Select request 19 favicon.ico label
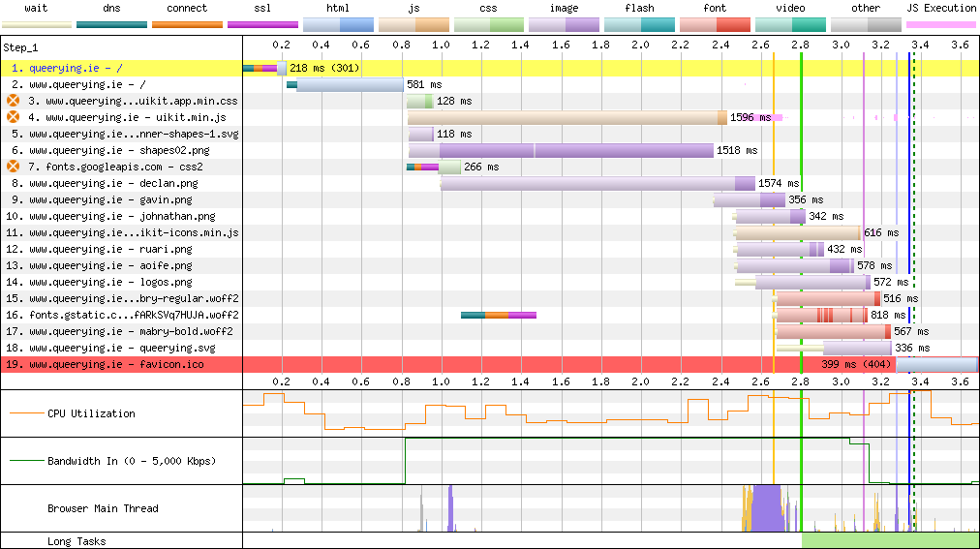Image resolution: width=980 pixels, height=549 pixels. (105, 364)
